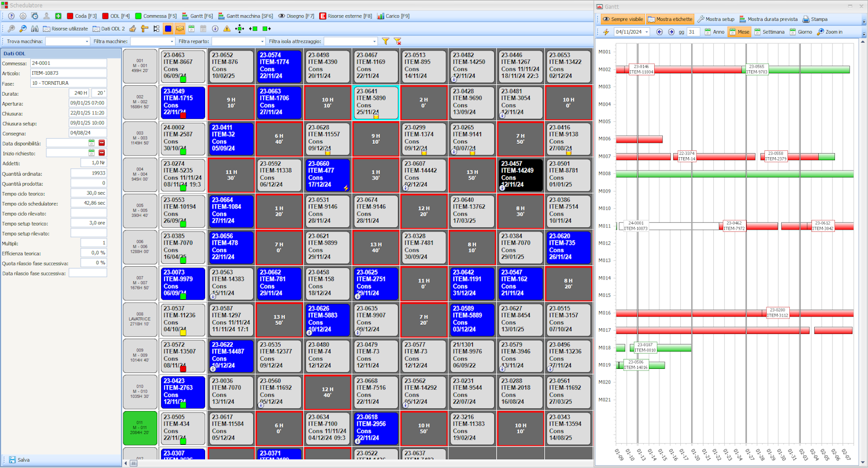Switch to Commessa [F5] view
The width and height of the screenshot is (868, 468).
pos(156,16)
